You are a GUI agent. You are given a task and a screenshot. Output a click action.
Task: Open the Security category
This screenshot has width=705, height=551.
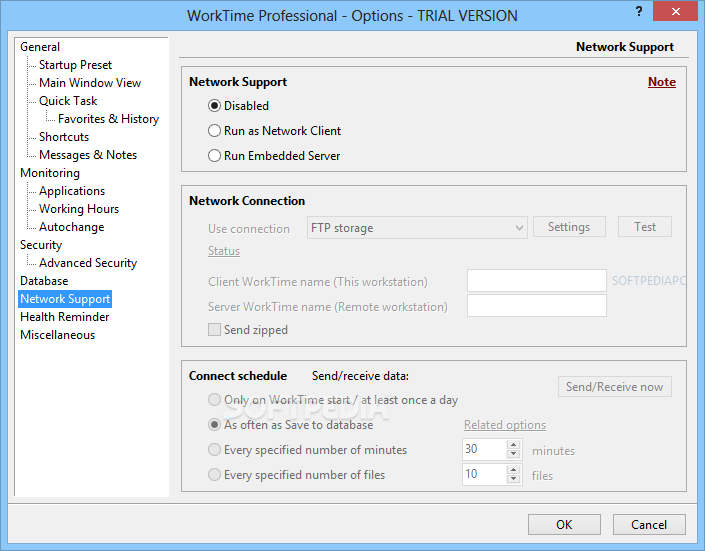click(x=41, y=245)
